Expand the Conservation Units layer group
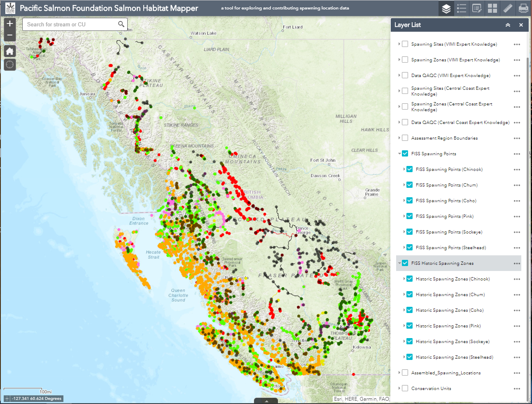The width and height of the screenshot is (532, 404). pos(399,388)
